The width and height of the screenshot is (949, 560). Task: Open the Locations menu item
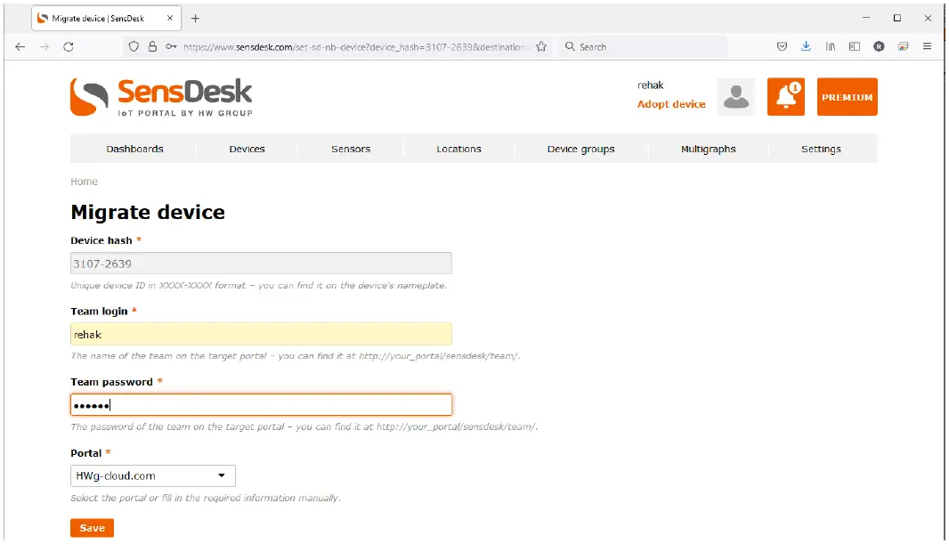pyautogui.click(x=458, y=149)
